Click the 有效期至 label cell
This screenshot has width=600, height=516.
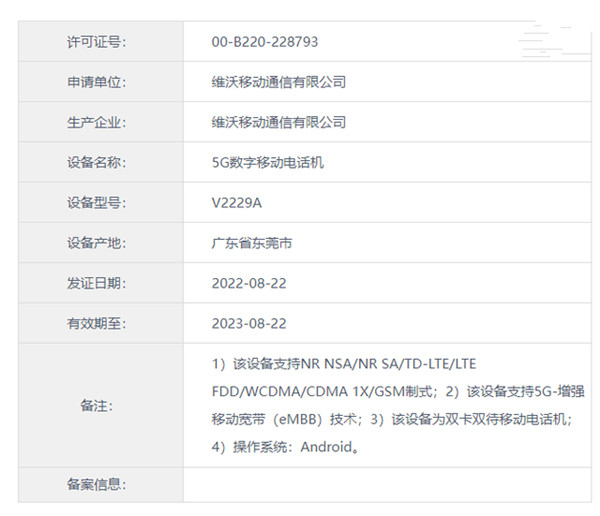(x=97, y=323)
